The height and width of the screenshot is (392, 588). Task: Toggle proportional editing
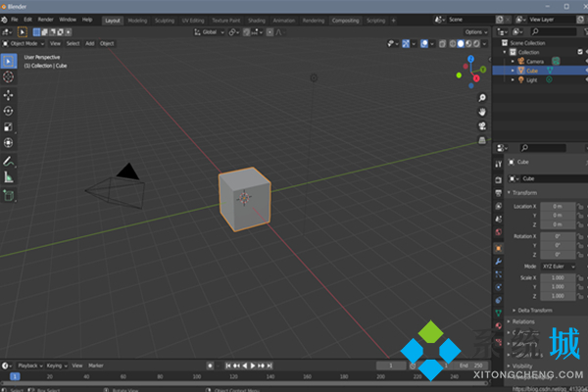click(x=269, y=32)
